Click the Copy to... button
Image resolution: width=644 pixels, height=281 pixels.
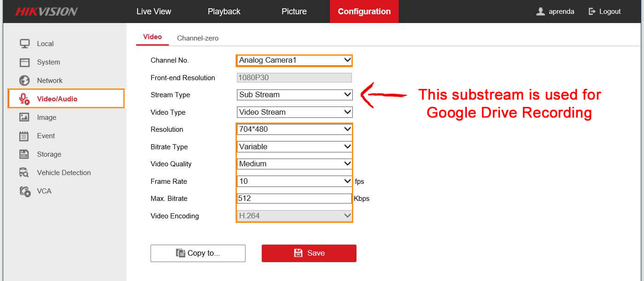point(198,253)
